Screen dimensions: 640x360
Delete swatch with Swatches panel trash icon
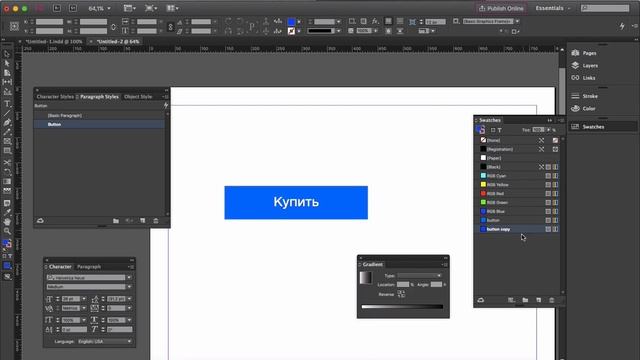coord(552,300)
